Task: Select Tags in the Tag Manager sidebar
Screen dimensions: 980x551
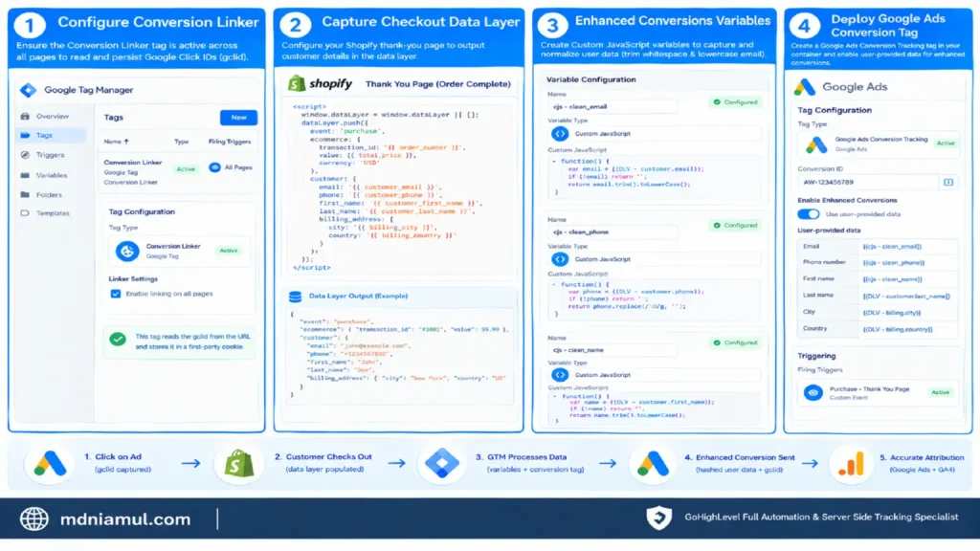Action: coord(52,135)
